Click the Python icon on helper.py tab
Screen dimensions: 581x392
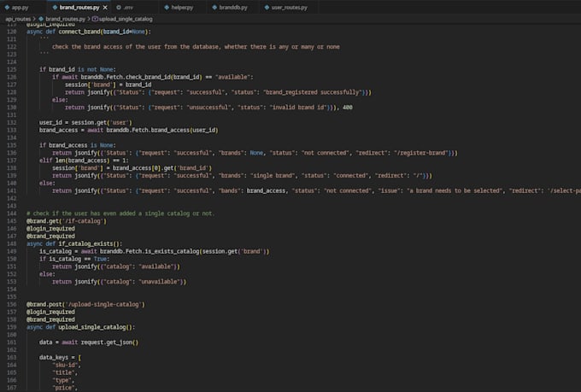167,8
